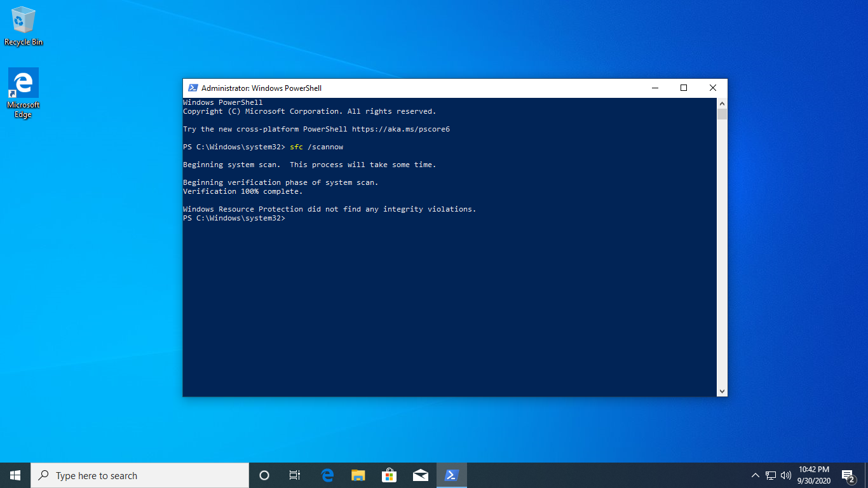Open the clock and date flyout
The image size is (868, 488).
point(813,475)
